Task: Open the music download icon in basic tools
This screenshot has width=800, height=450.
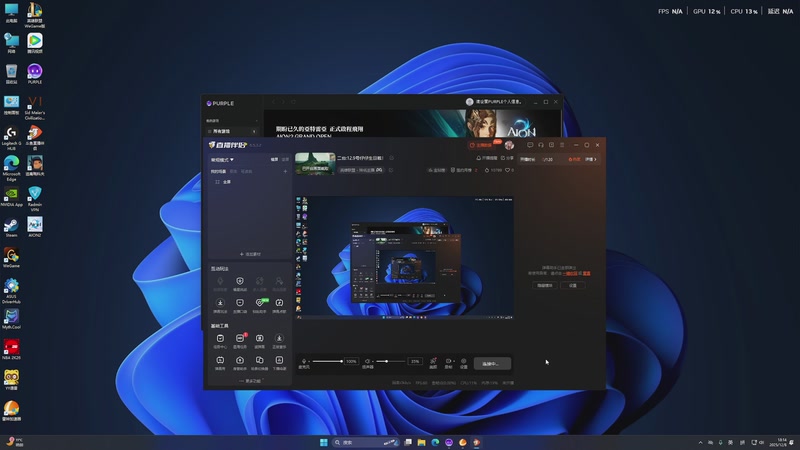Action: click(x=279, y=341)
